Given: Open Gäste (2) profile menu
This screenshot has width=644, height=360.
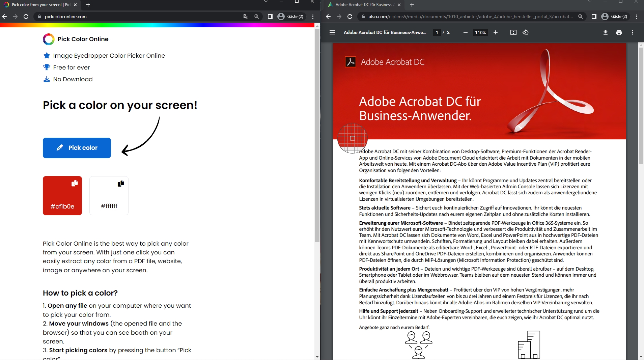Looking at the screenshot, I should click(291, 16).
